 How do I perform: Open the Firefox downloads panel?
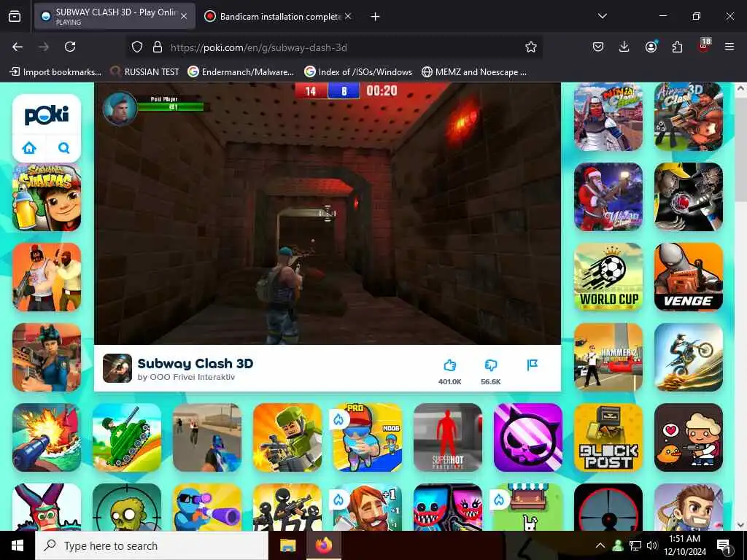click(x=624, y=47)
